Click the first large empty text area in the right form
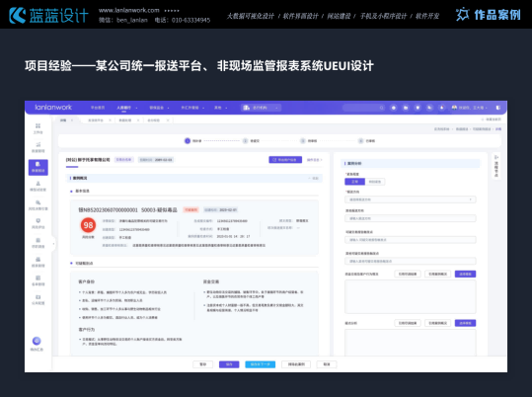This screenshot has height=397, width=532. (411, 297)
